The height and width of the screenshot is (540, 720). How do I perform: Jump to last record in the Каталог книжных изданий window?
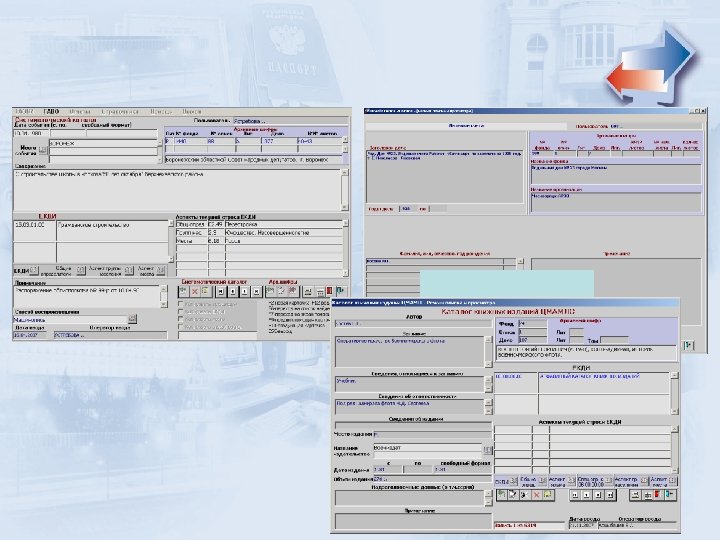click(610, 495)
